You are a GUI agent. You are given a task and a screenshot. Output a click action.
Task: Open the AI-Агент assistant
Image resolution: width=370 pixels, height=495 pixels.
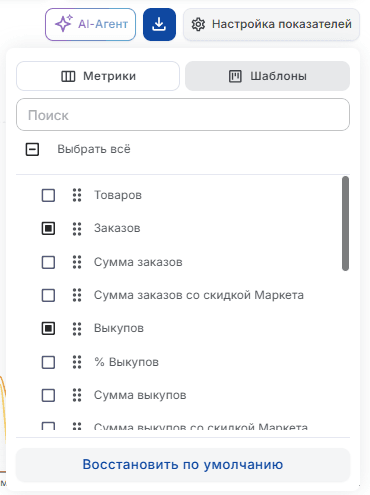[90, 24]
